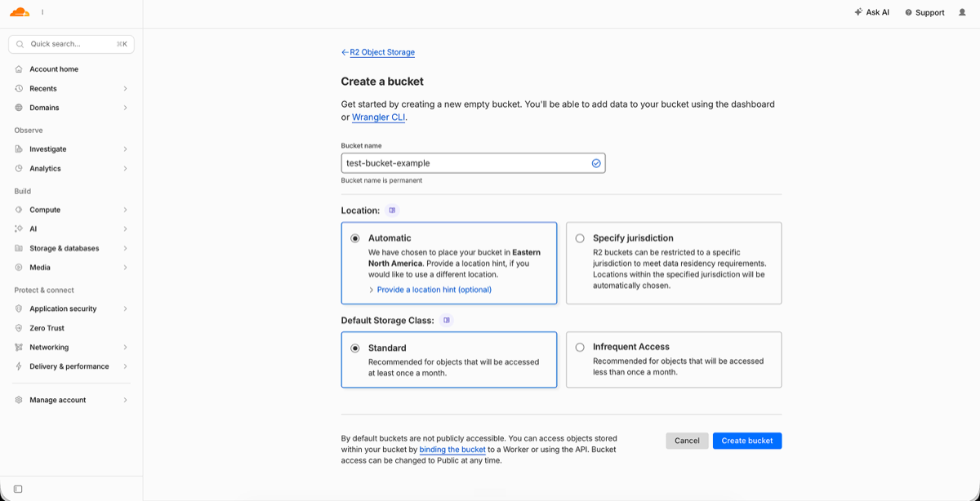The image size is (980, 501).
Task: Click the Analytics icon in sidebar
Action: (x=19, y=168)
